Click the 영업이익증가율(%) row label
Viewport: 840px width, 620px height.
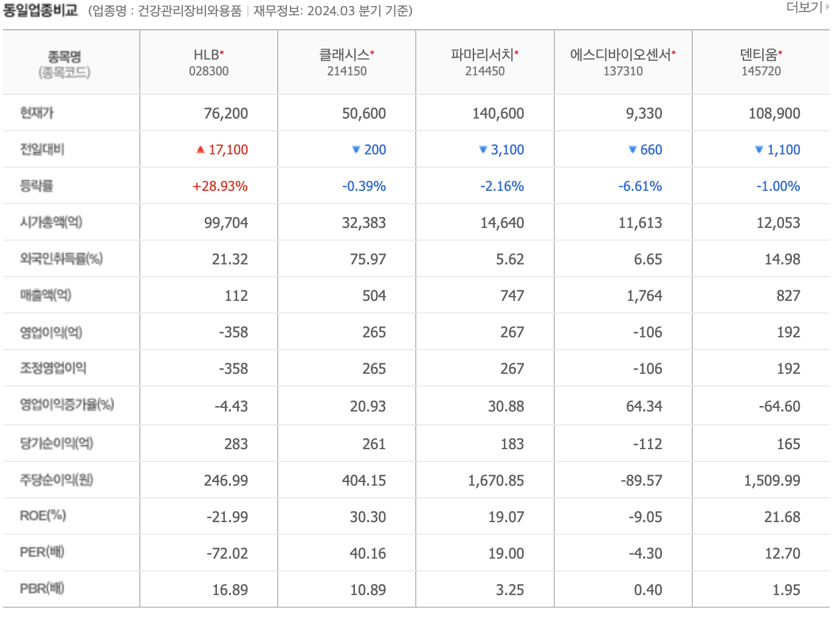pos(67,405)
